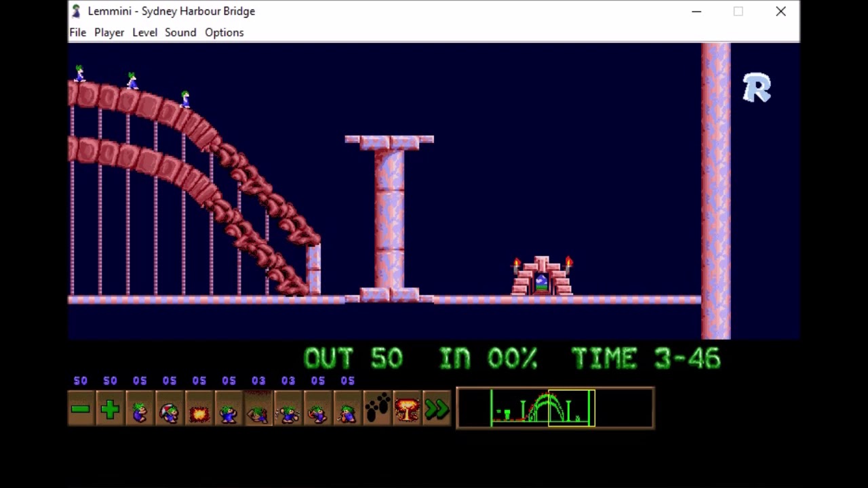
Task: Open the File menu
Action: (x=78, y=33)
